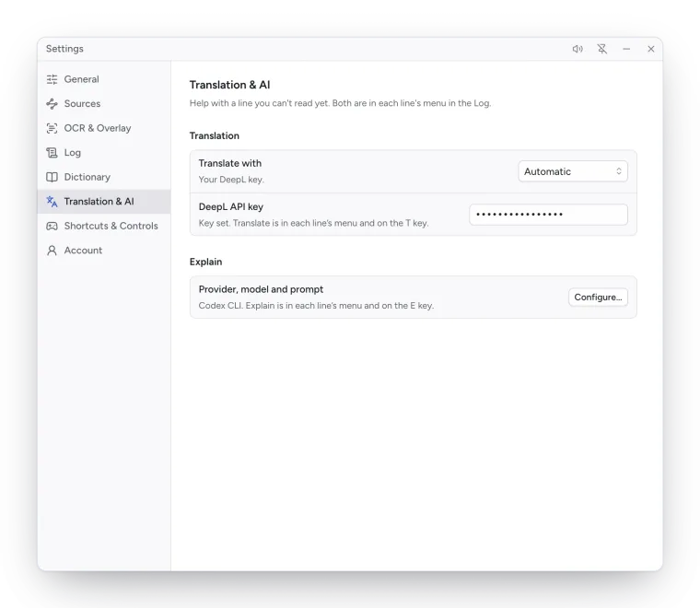Viewport: 700px width, 608px height.
Task: Click the General sliders icon in sidebar
Action: click(x=52, y=79)
